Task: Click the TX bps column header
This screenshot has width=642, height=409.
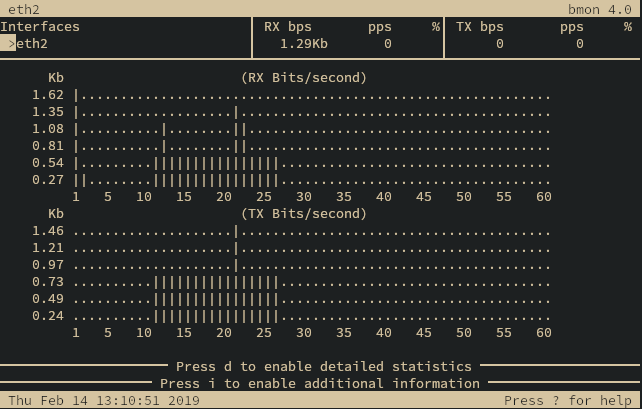Action: [x=480, y=27]
